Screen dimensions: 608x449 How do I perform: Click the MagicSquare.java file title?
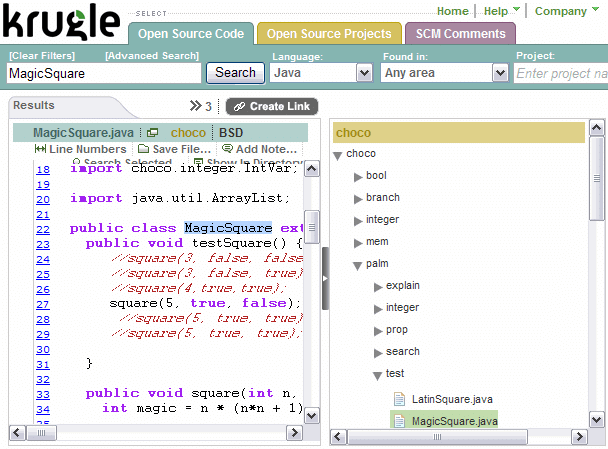(83, 133)
